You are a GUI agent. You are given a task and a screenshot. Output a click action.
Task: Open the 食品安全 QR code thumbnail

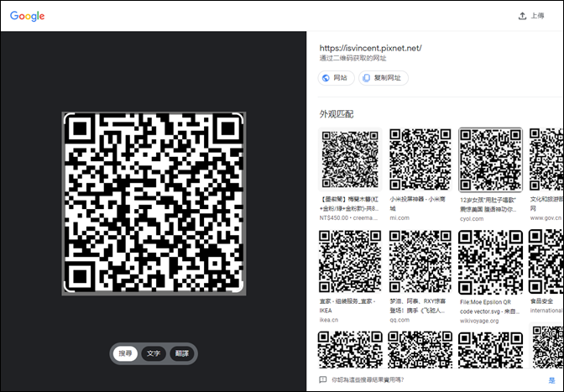tap(546, 262)
